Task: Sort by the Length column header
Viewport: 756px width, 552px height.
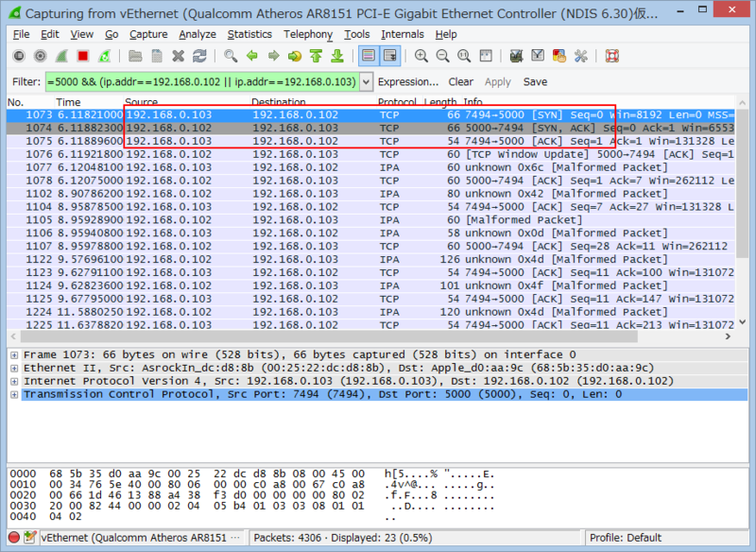Action: click(x=441, y=102)
